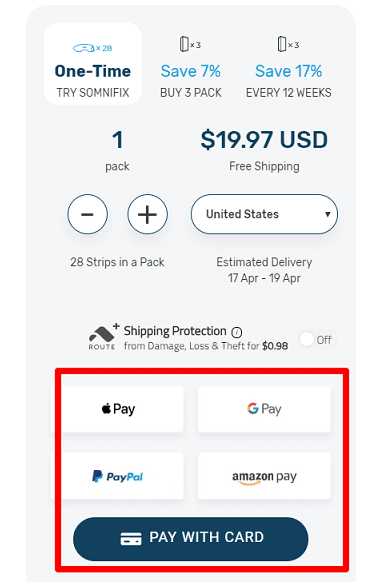Click the box x3 icon above Save 7%

[x=190, y=44]
